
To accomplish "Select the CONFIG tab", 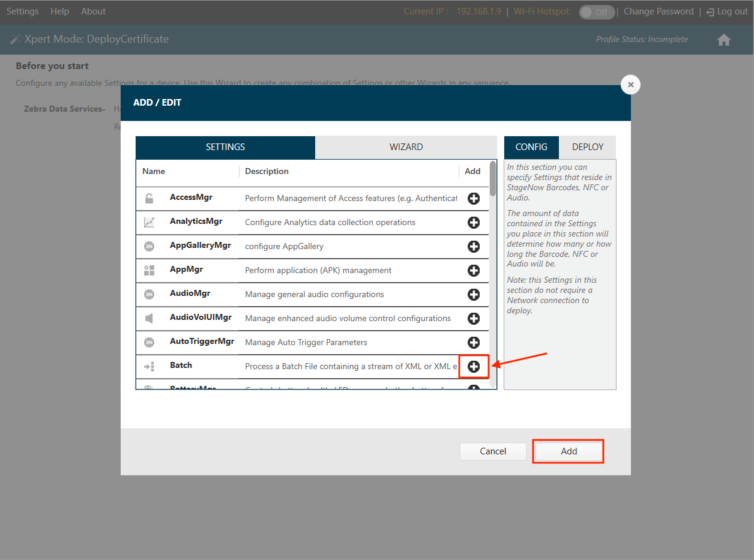I will (x=531, y=147).
